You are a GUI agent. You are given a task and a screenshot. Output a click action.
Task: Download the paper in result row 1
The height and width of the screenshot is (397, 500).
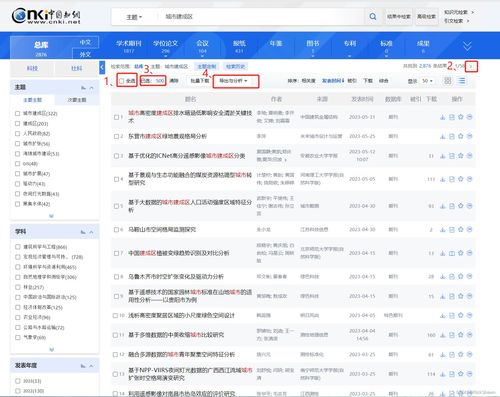pos(443,117)
